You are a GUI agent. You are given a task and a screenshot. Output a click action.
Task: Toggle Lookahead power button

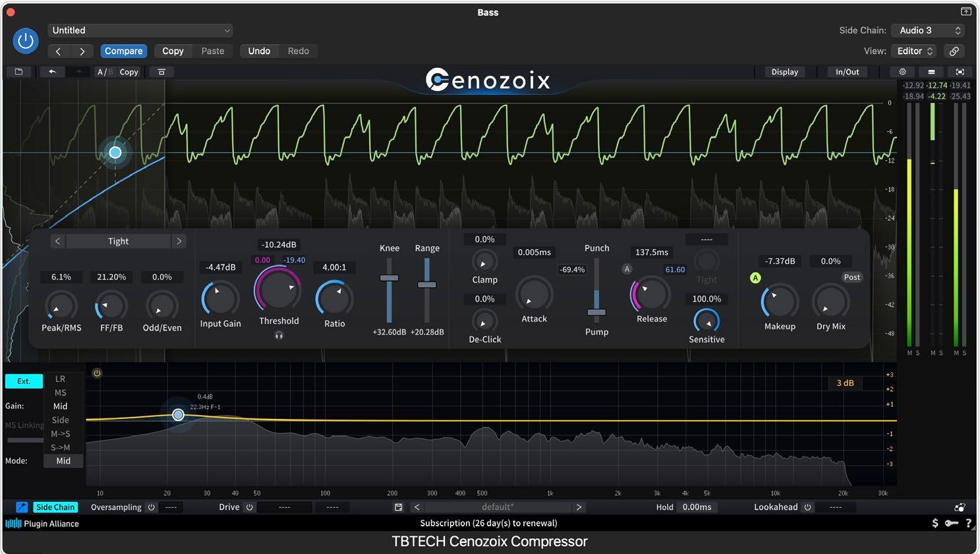point(807,507)
